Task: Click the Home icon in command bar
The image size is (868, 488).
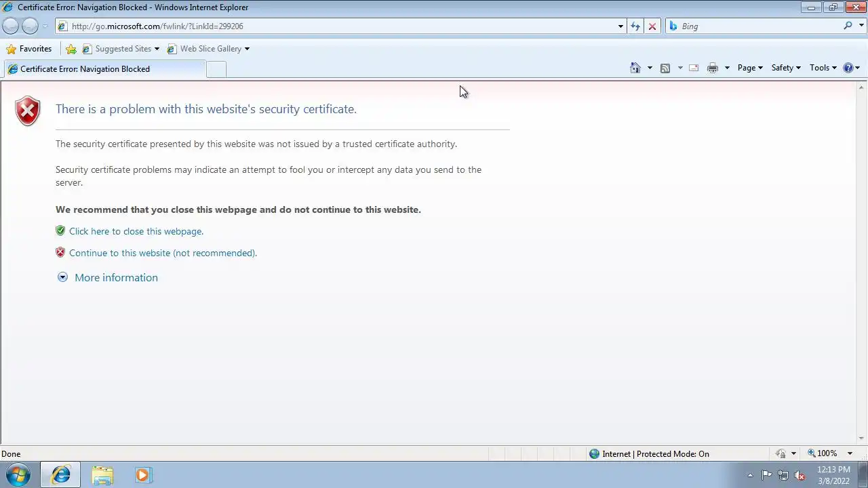Action: pos(635,68)
